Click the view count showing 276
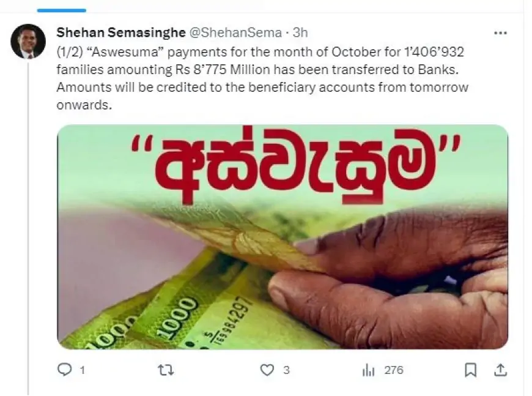Image resolution: width=532 pixels, height=396 pixels. pyautogui.click(x=394, y=370)
